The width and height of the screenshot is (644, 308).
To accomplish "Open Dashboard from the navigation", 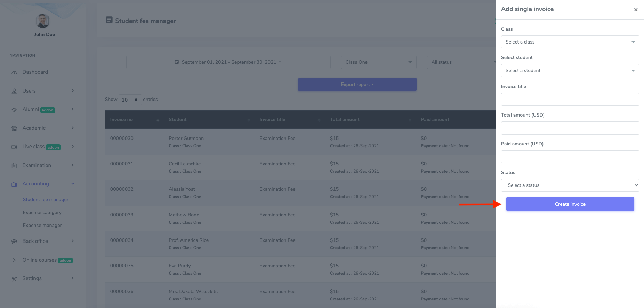I will 35,72.
